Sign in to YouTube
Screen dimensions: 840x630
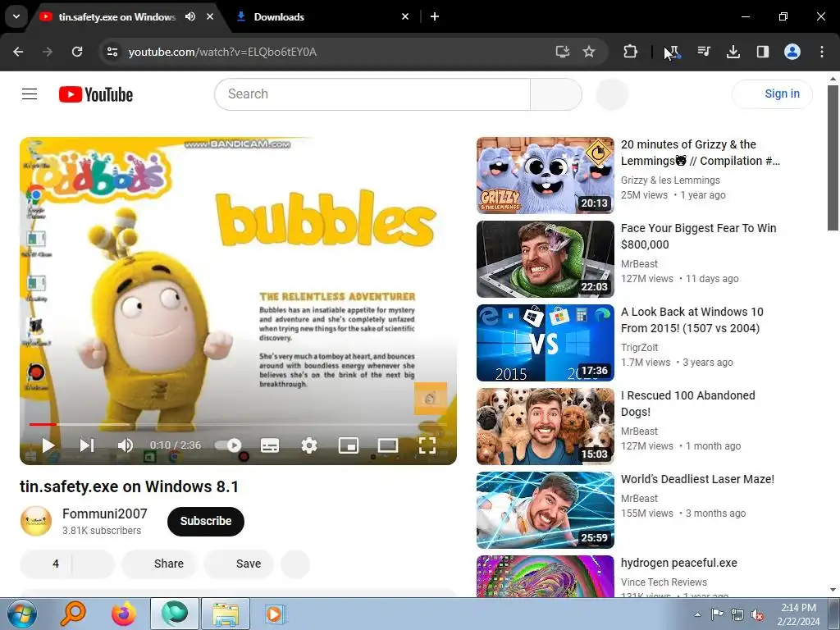coord(772,94)
